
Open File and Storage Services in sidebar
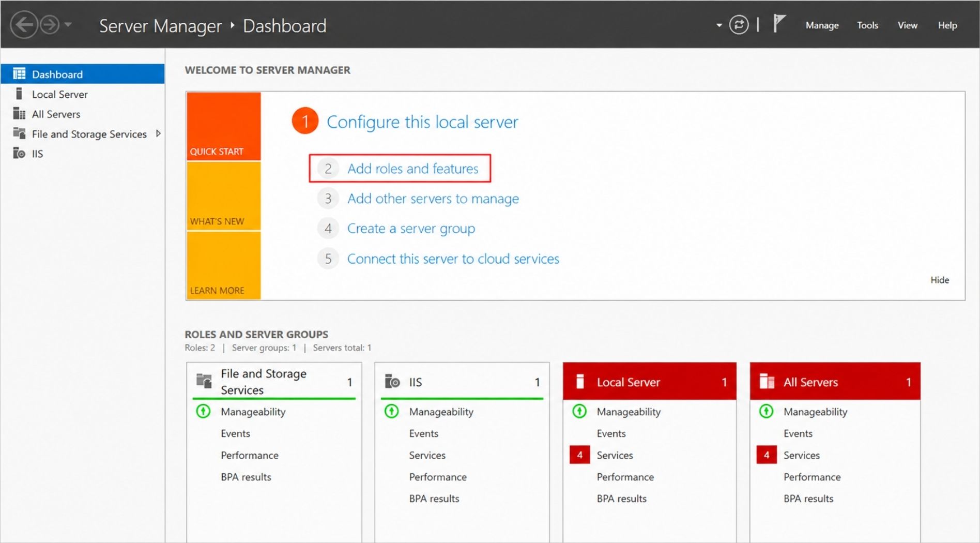(x=83, y=134)
